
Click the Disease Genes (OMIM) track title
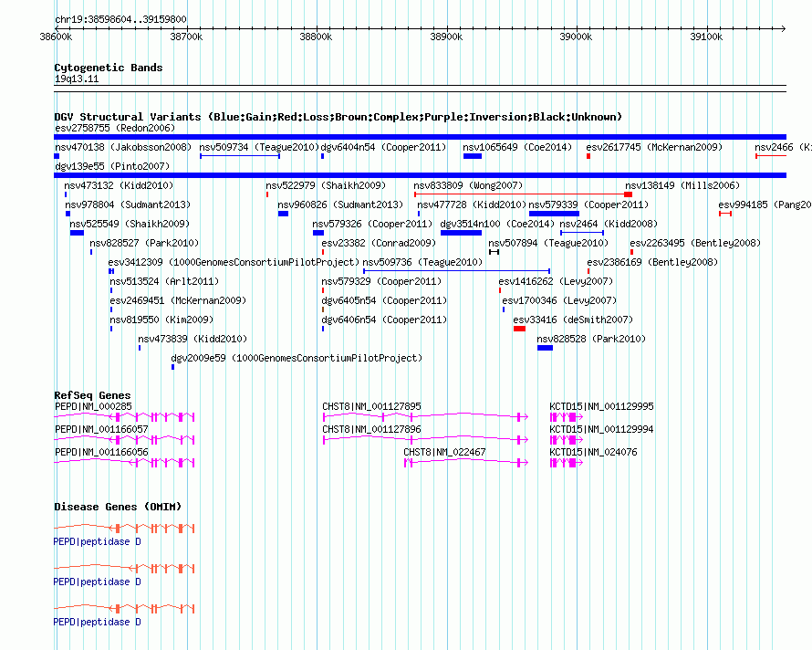coord(118,507)
